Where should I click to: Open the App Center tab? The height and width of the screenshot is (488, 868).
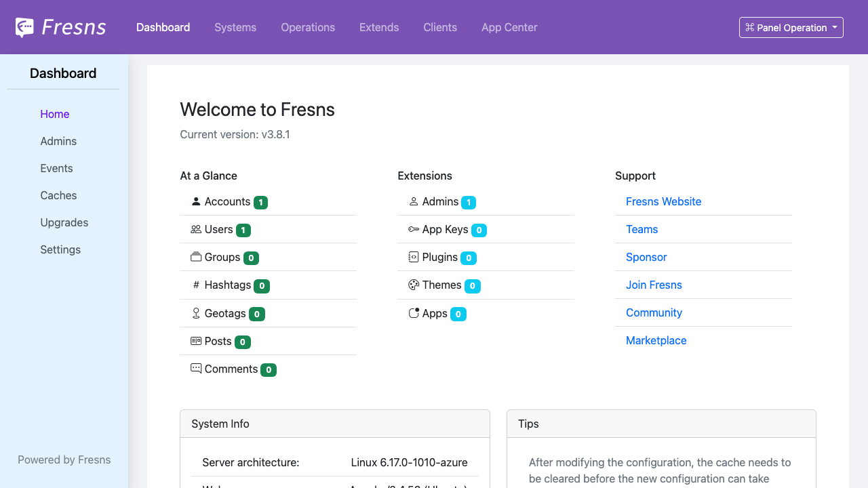pyautogui.click(x=509, y=27)
